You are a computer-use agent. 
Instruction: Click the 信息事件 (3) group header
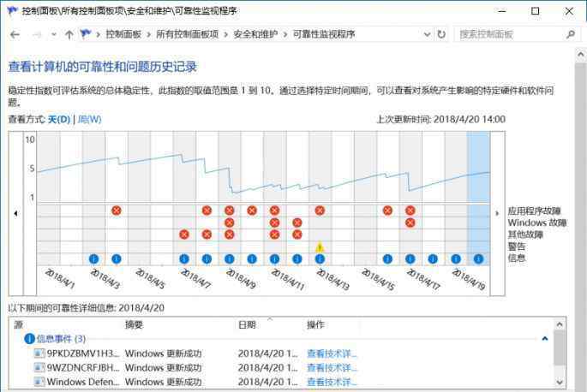click(61, 339)
